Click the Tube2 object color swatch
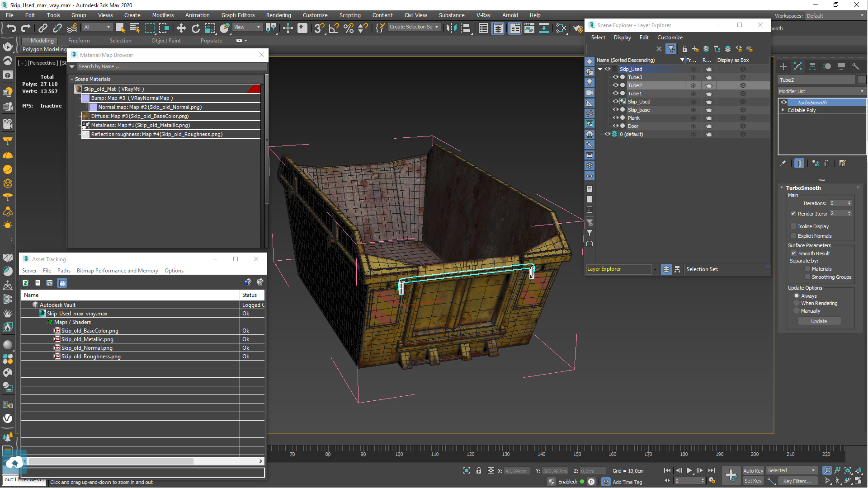The width and height of the screenshot is (868, 488). tap(862, 80)
